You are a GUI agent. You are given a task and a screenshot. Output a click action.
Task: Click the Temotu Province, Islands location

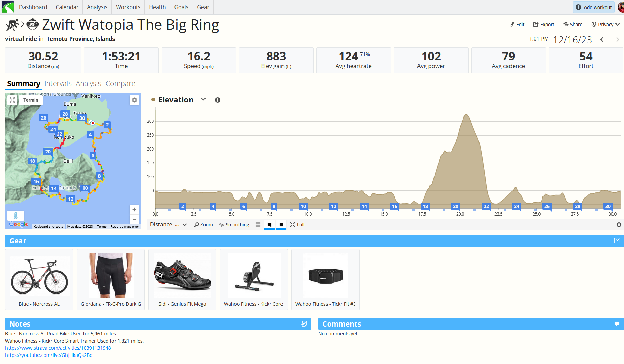point(81,39)
